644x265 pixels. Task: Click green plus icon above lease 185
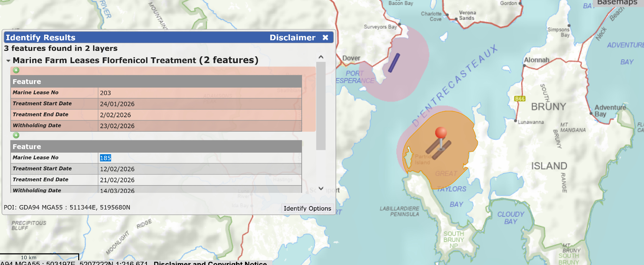click(16, 135)
